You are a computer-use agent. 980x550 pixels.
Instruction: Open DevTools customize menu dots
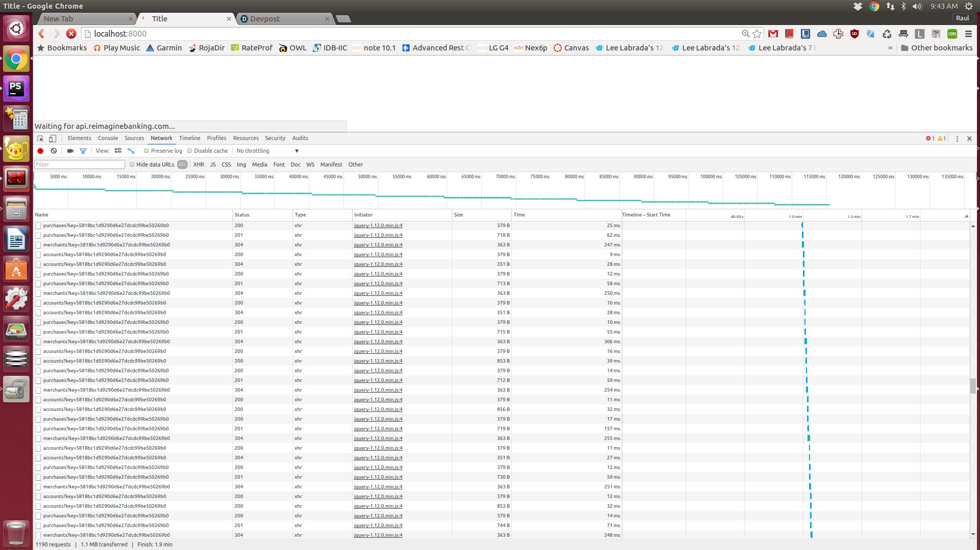[x=957, y=139]
